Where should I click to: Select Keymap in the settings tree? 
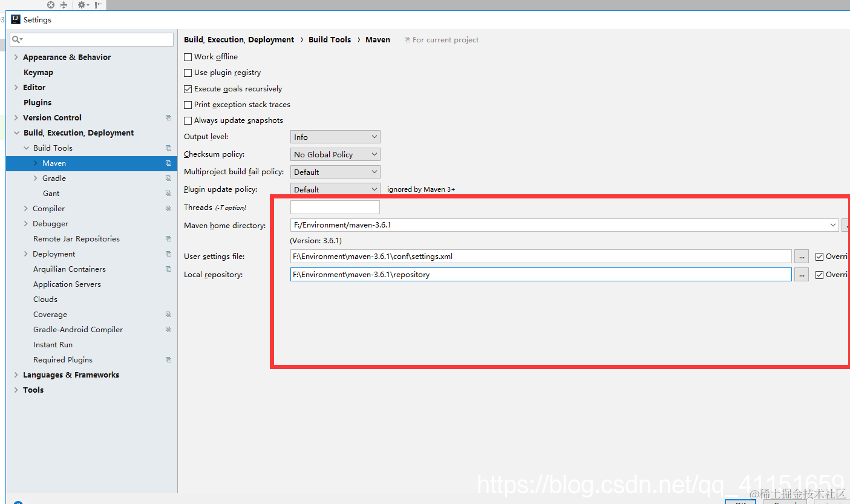(x=38, y=73)
